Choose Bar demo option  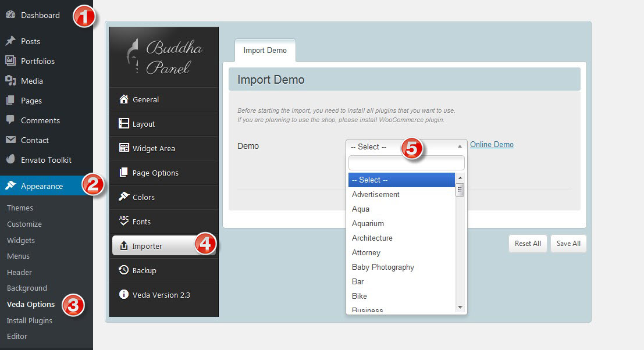401,281
